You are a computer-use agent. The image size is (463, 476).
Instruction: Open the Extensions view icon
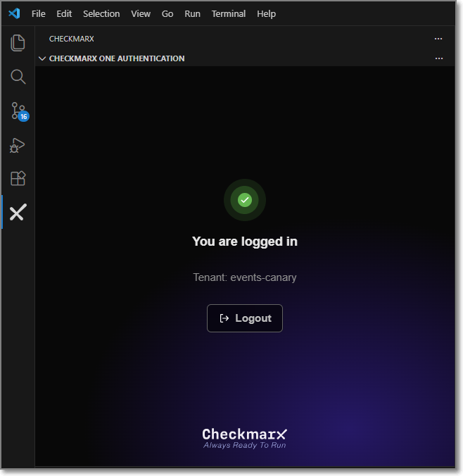click(x=18, y=179)
